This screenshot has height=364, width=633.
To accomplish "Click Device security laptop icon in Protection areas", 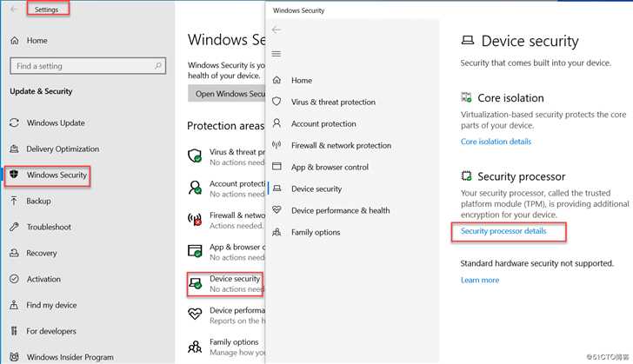I will tap(196, 283).
